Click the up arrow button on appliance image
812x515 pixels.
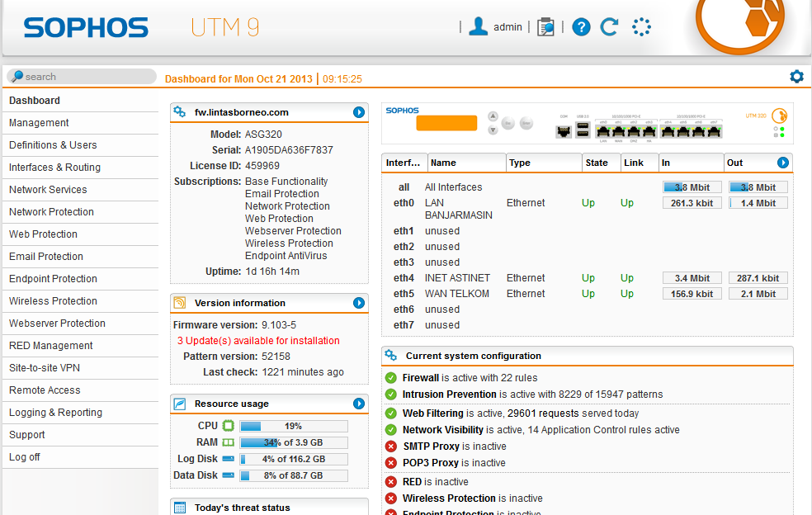(493, 116)
